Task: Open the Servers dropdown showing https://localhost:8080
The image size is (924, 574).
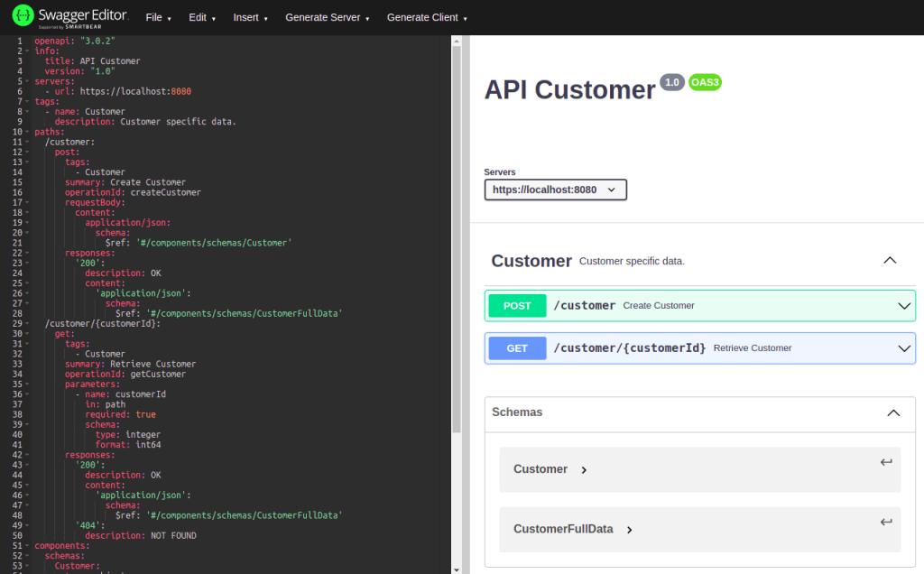Action: (x=555, y=190)
